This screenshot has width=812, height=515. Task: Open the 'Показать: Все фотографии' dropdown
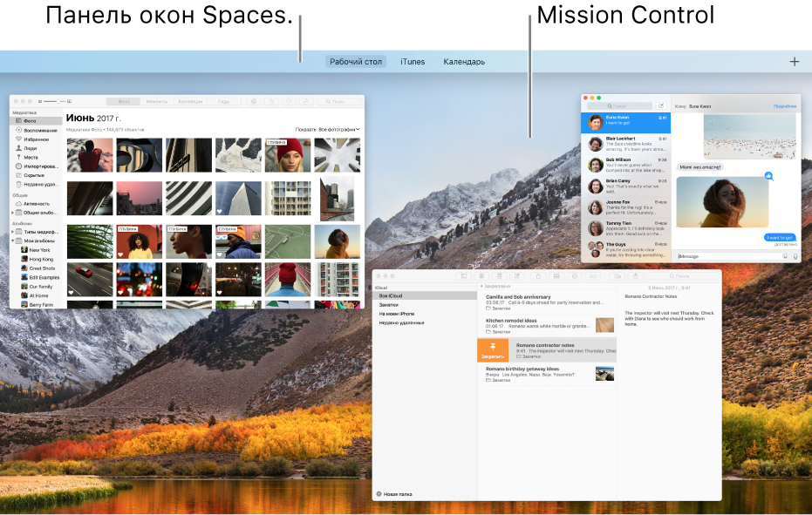pos(327,129)
